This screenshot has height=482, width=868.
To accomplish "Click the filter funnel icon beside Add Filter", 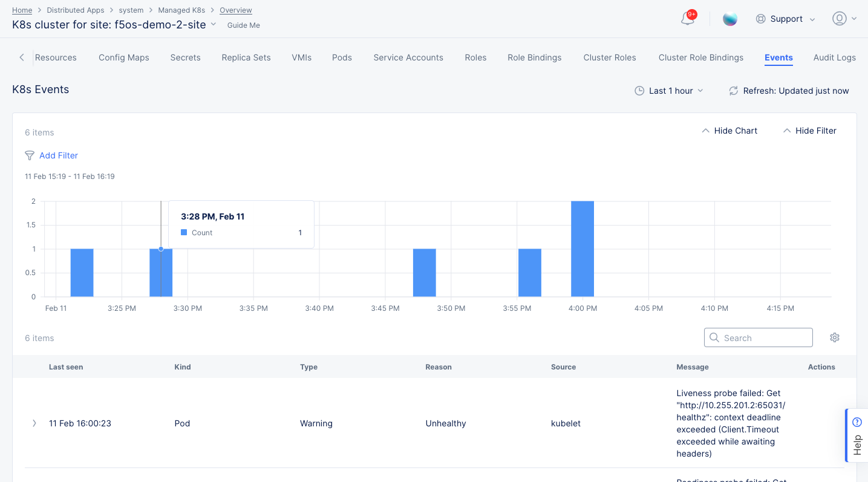I will point(29,155).
